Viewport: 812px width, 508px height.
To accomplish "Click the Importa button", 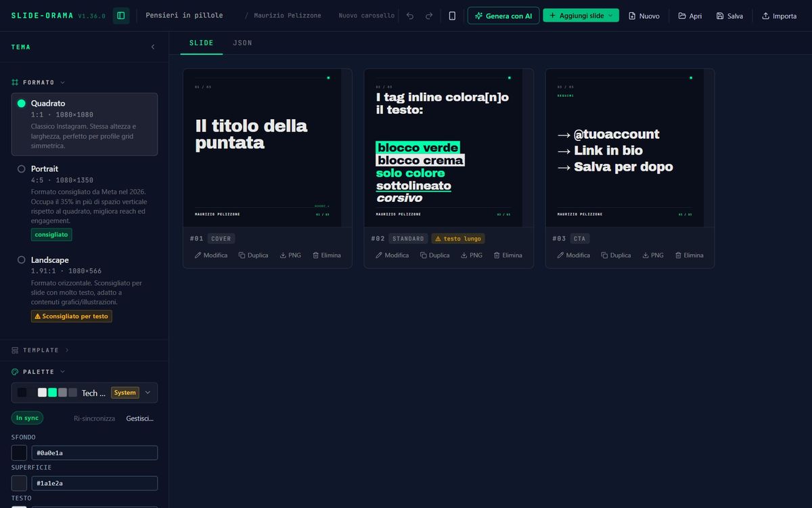I will [779, 16].
